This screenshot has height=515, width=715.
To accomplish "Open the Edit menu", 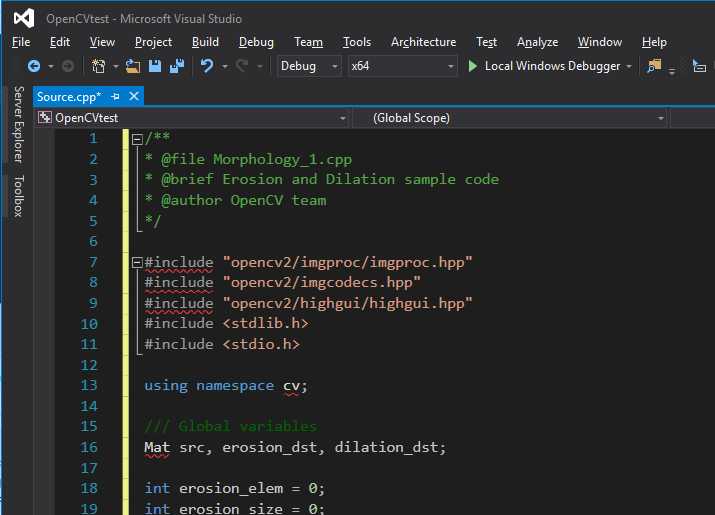I will coord(60,42).
